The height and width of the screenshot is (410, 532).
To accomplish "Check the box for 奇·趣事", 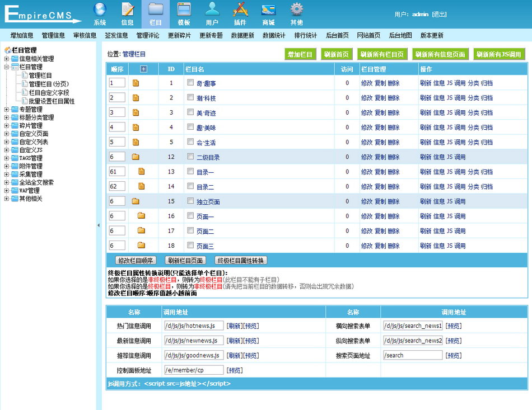I will point(190,82).
